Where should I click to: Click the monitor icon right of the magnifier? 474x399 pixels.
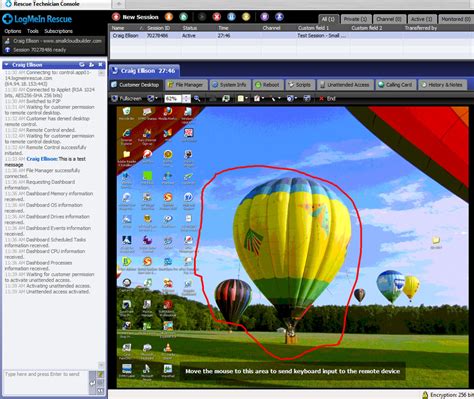tap(226, 98)
